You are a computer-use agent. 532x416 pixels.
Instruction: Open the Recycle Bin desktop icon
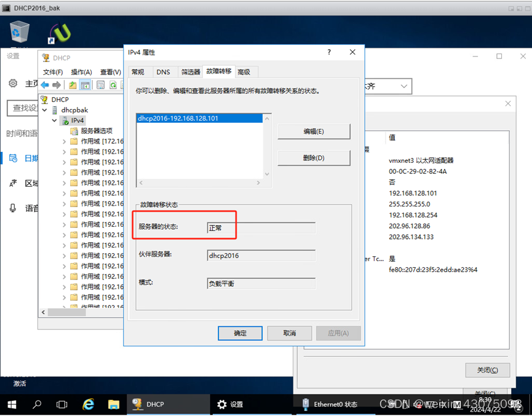pyautogui.click(x=19, y=31)
